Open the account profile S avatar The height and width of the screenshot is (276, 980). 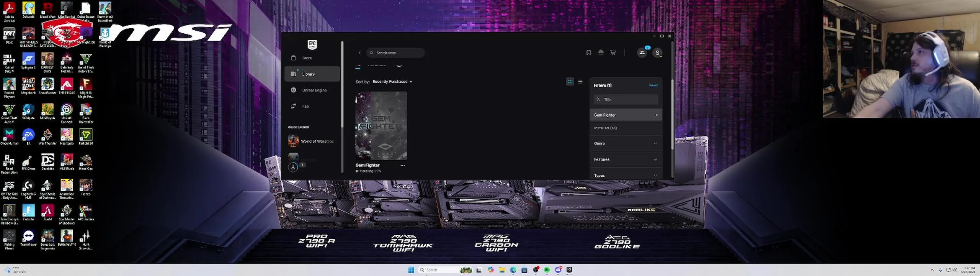[x=657, y=53]
